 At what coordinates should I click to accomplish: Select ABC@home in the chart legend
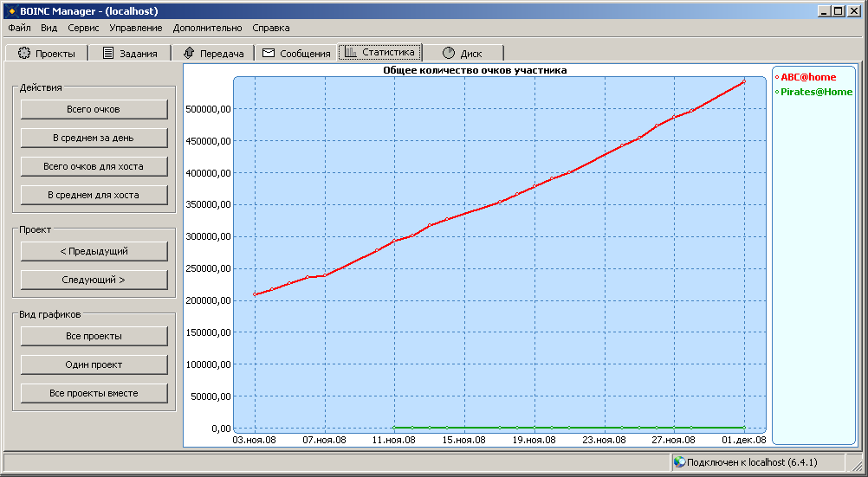tap(808, 77)
